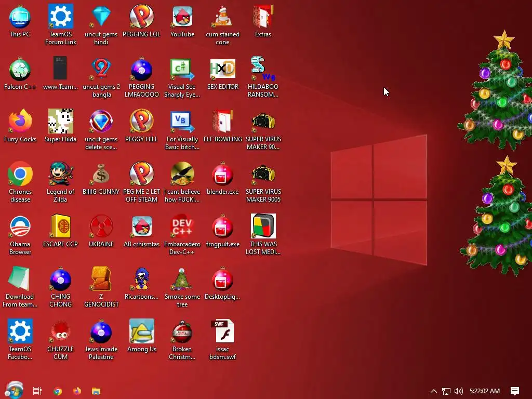Image resolution: width=532 pixels, height=399 pixels.
Task: Expand the hidden system tray icons
Action: [x=434, y=391]
